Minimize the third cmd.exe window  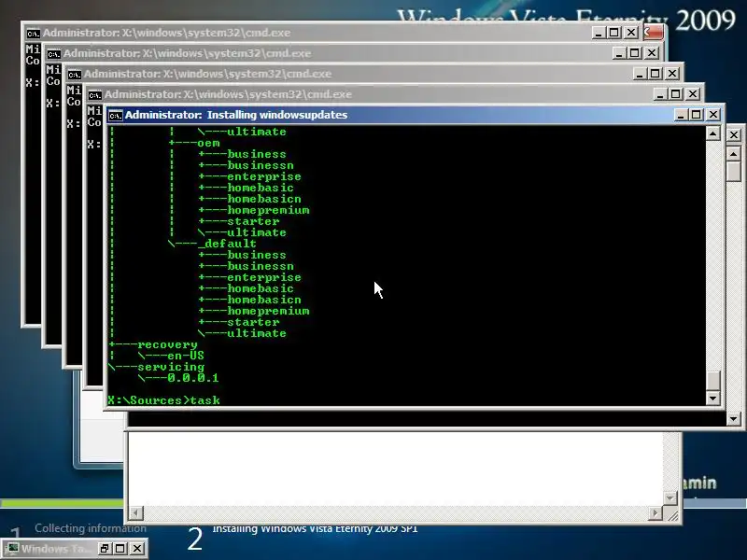[x=640, y=74]
